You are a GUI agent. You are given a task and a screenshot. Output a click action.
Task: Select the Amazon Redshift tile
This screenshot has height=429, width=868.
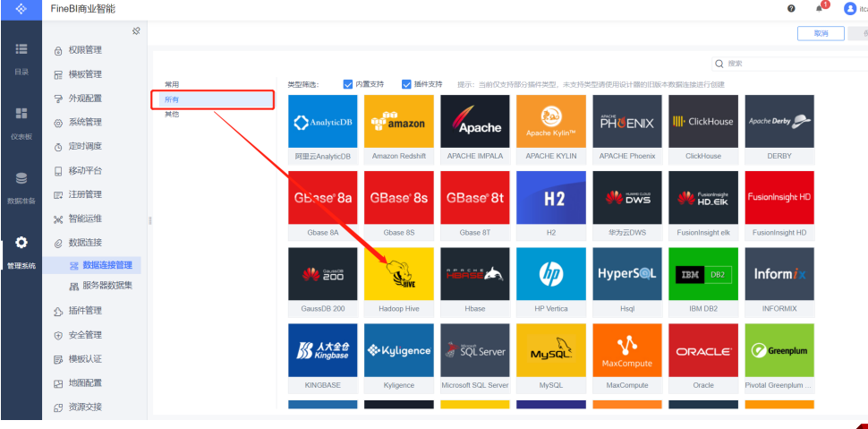pos(398,129)
